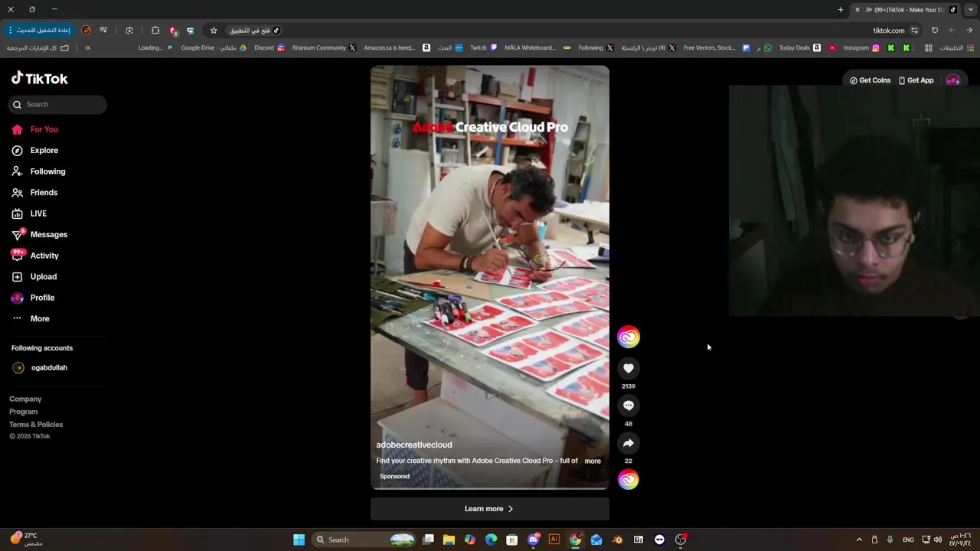Open new browser tab with plus

tap(840, 10)
